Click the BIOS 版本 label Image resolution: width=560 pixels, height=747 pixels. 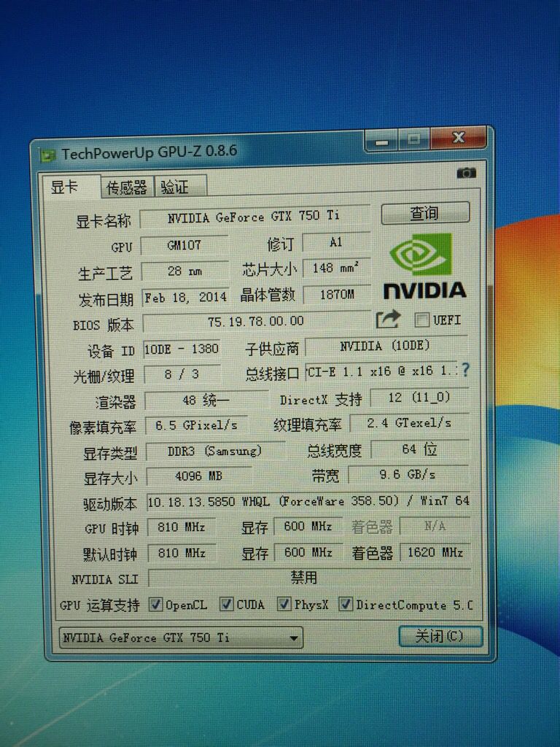[103, 325]
